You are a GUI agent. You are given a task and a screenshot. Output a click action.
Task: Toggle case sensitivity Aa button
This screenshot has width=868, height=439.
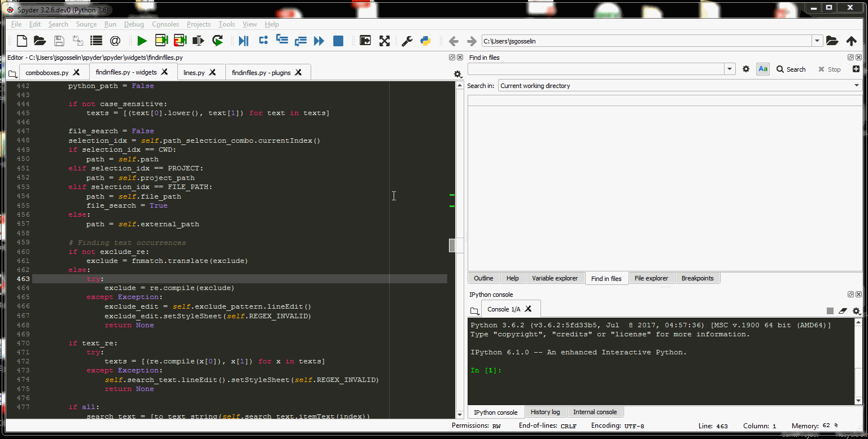pyautogui.click(x=763, y=69)
